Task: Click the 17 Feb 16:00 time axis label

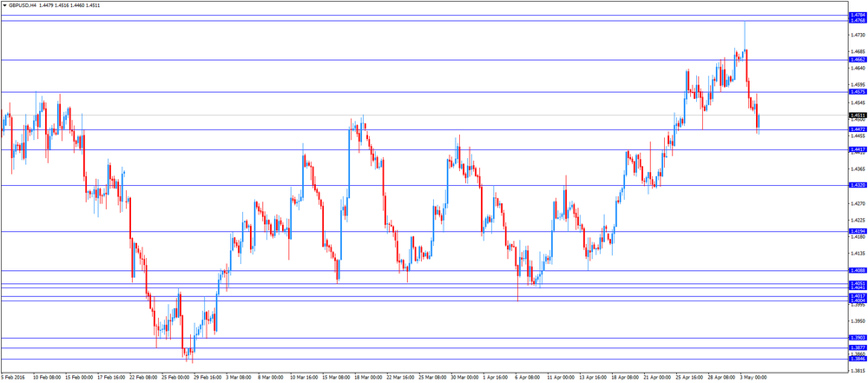Action: 111,378
